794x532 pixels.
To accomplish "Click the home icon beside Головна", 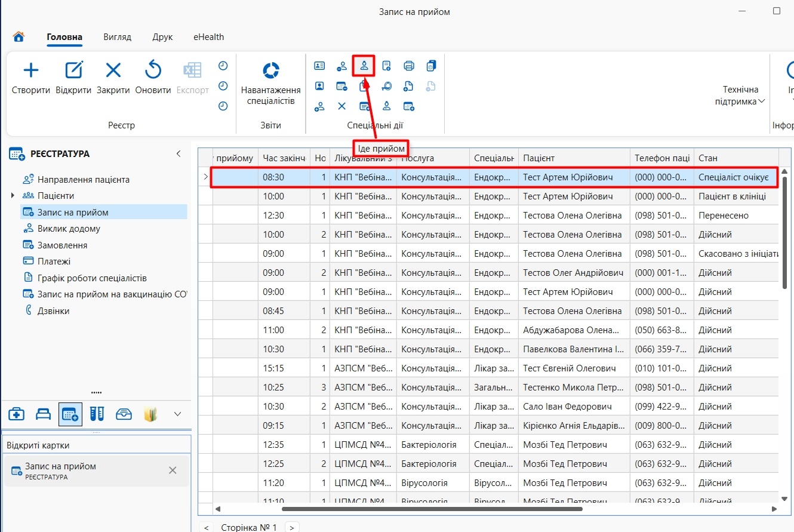I will [x=19, y=36].
